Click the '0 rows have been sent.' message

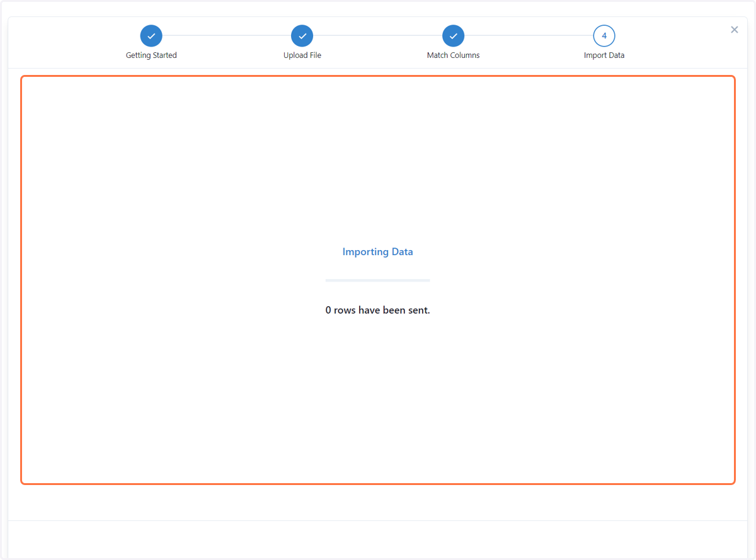[x=378, y=310]
